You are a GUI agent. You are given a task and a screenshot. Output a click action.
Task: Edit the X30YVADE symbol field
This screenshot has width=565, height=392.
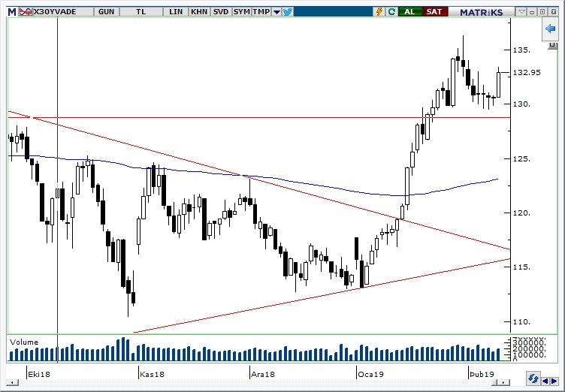pos(62,12)
